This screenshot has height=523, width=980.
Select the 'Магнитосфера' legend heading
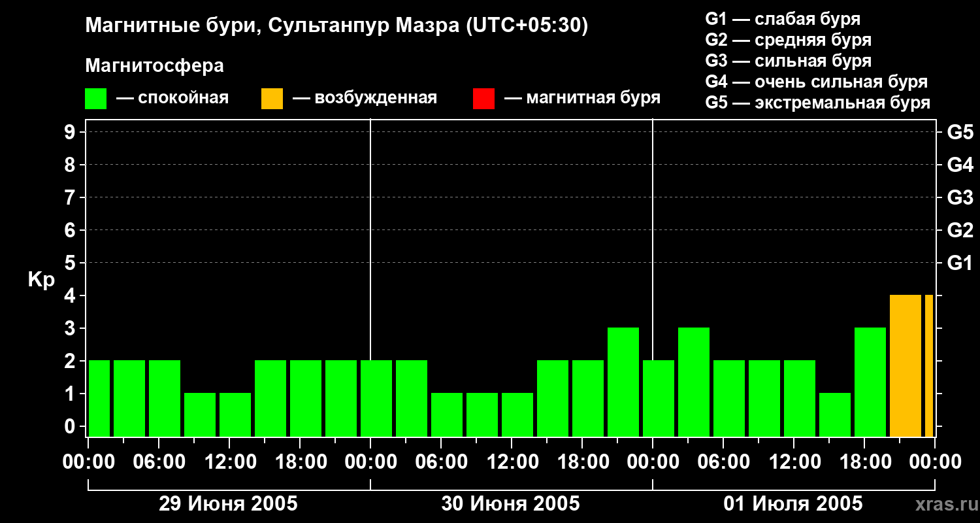coord(155,66)
